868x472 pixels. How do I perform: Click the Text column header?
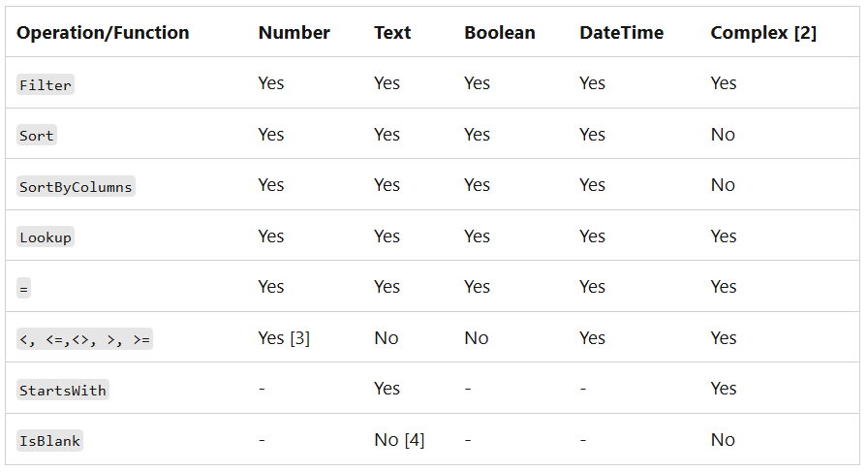pos(392,33)
